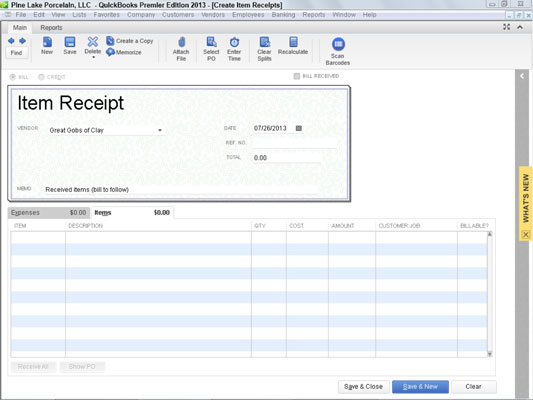Open the Delete button dropdown arrow
Screen dimensions: 533x400
[93, 57]
